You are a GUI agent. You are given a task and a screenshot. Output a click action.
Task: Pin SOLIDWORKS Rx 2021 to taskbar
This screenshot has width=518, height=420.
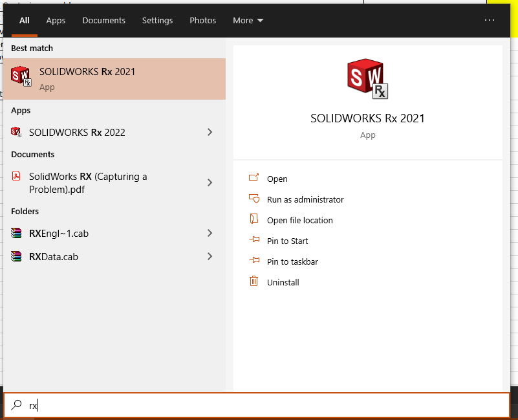tap(292, 261)
